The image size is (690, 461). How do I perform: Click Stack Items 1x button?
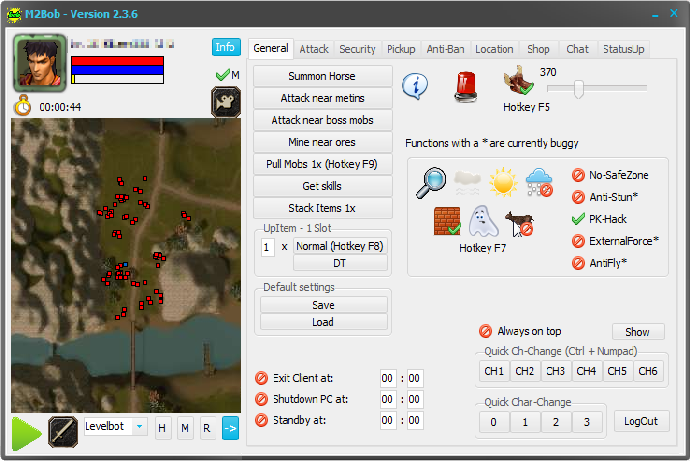point(323,208)
